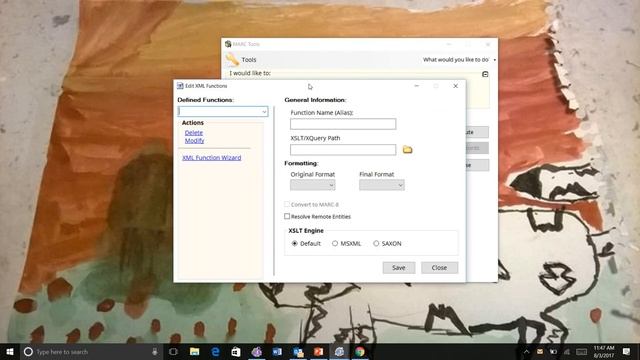Click the microphone icon in search box
Viewport: 640px width, 360px height.
tap(155, 351)
